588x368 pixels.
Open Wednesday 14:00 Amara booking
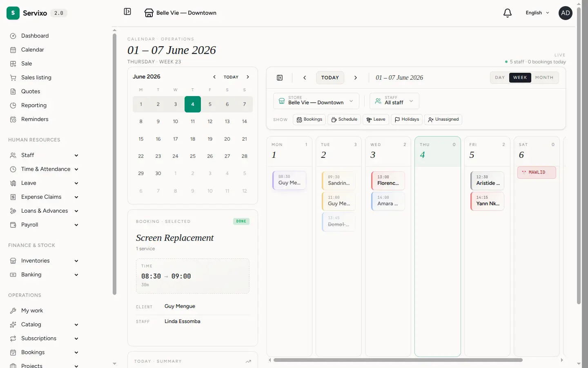pyautogui.click(x=388, y=201)
